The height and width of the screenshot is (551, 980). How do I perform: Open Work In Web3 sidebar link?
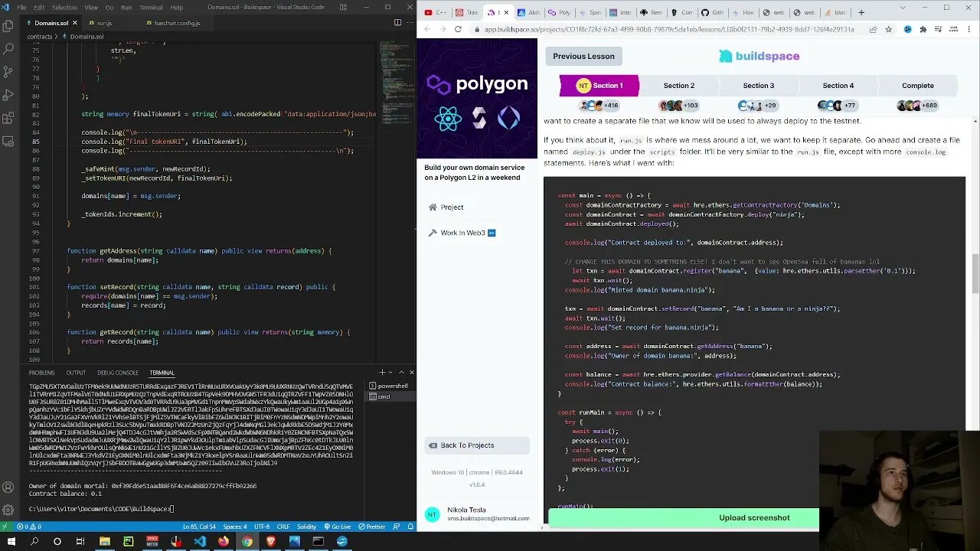462,233
